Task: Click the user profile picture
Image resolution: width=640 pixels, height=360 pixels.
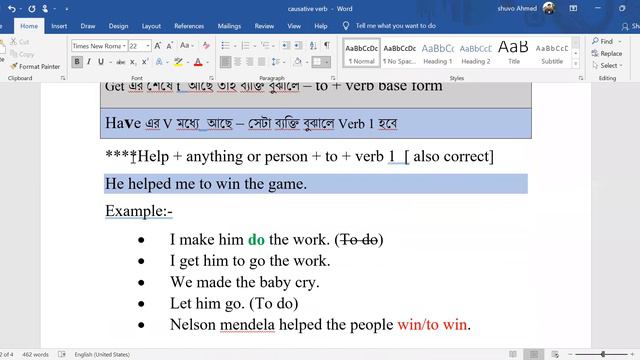Action: click(549, 8)
